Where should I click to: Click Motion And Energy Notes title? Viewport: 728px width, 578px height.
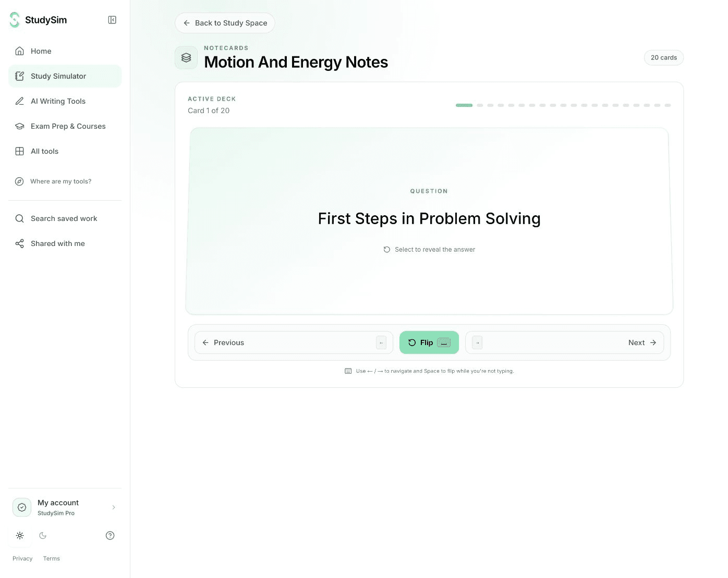click(296, 62)
